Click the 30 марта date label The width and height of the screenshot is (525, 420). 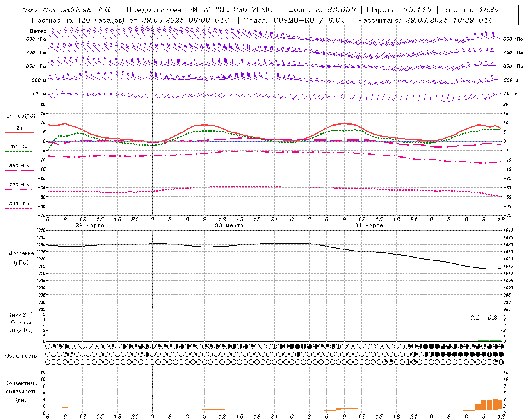(x=229, y=226)
